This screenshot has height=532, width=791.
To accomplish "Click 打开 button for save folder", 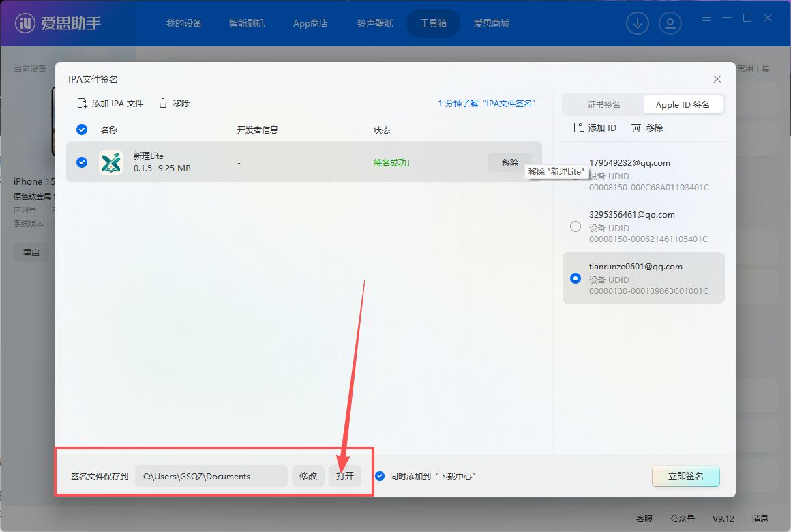I will tap(345, 476).
